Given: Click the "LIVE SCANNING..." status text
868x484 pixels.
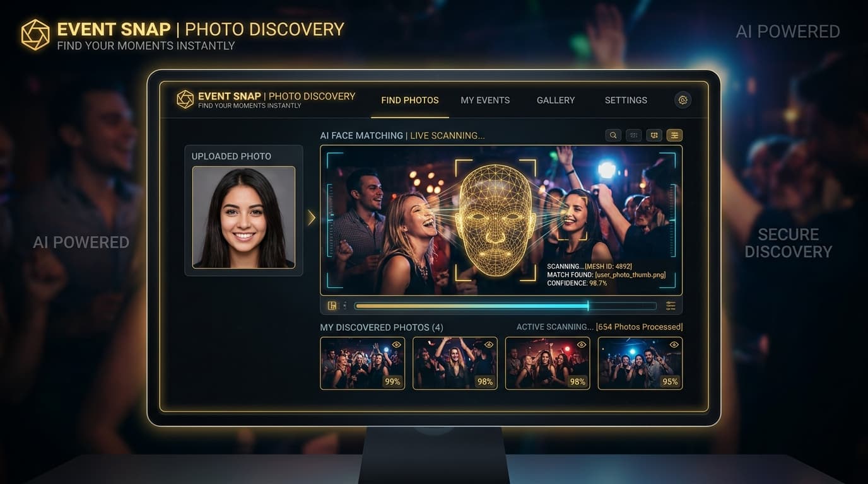Looking at the screenshot, I should 447,135.
